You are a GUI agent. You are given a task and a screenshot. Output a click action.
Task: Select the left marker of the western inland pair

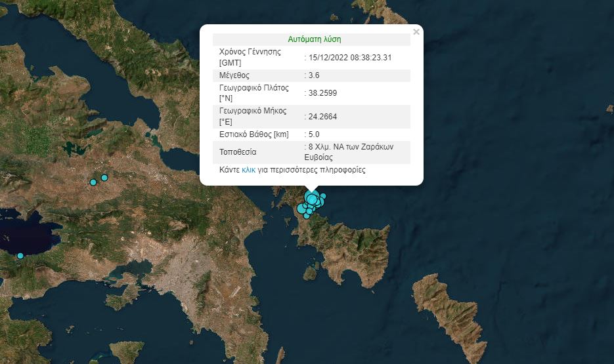(x=93, y=182)
